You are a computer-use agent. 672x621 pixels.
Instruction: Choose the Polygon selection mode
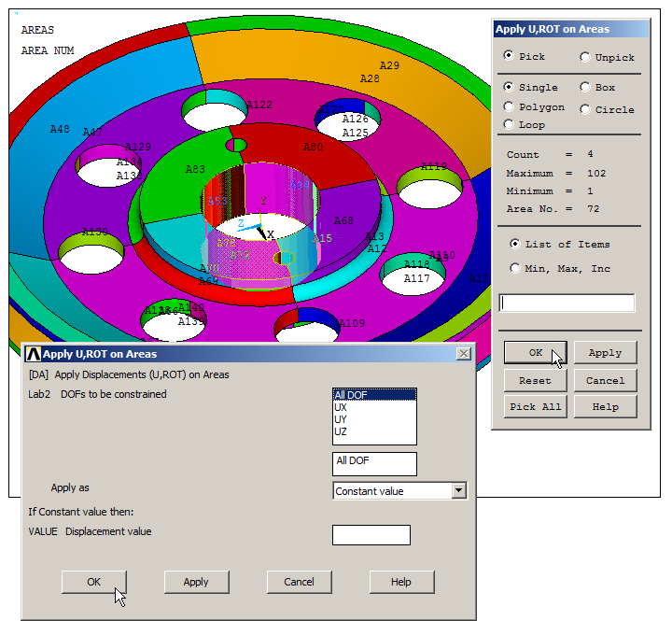click(x=509, y=107)
